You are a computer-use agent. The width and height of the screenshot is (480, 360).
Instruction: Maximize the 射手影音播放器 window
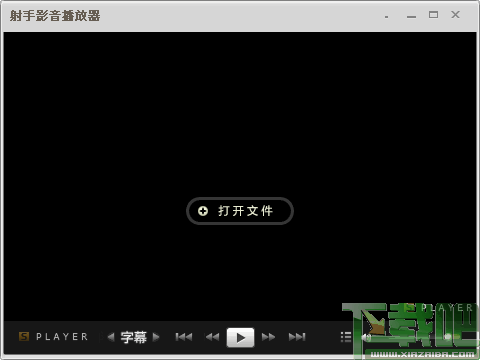[433, 15]
